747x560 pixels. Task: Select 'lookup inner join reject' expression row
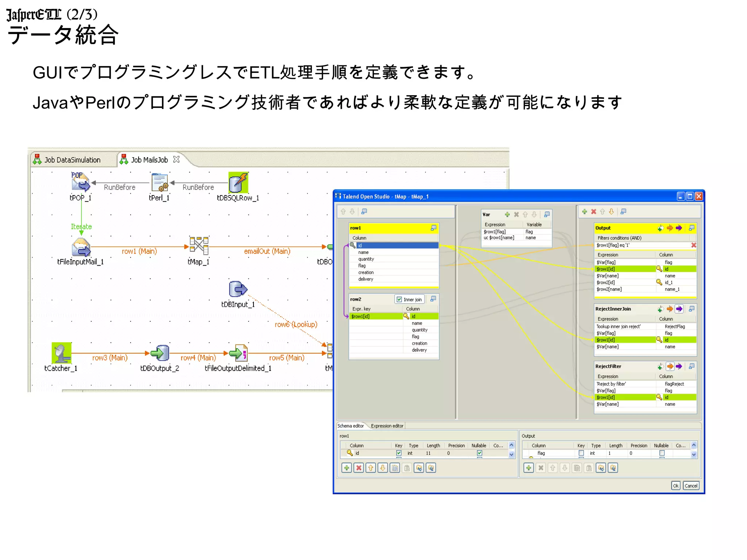tap(626, 327)
